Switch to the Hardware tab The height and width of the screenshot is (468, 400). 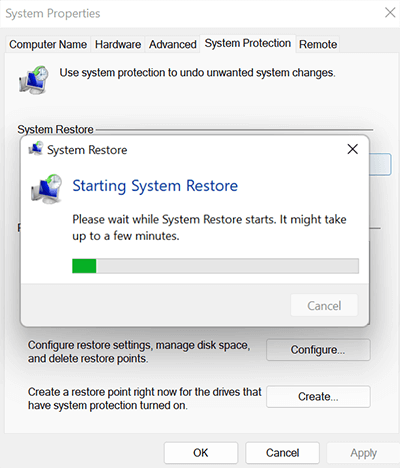(x=118, y=44)
